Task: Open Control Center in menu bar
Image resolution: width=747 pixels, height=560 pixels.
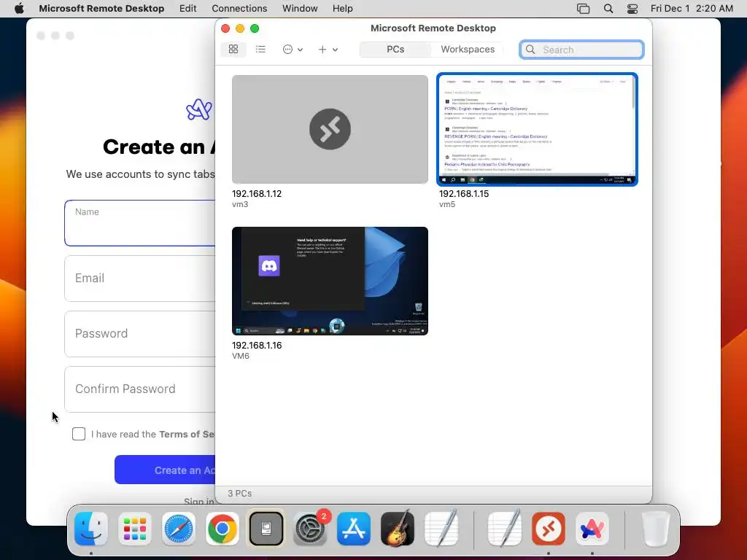Action: [632, 9]
